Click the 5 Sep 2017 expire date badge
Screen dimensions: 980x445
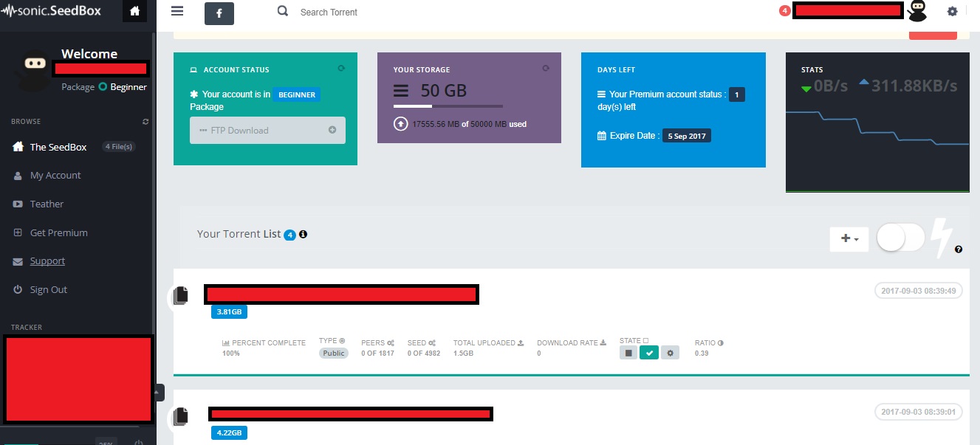click(x=687, y=136)
